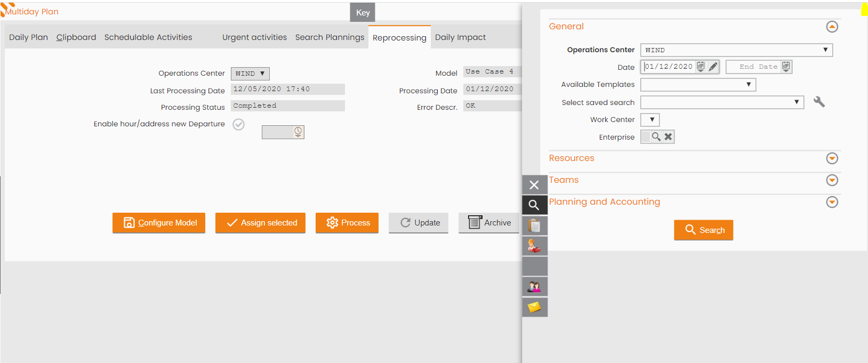Expand the Planning and Accounting section
Image resolution: width=868 pixels, height=363 pixels.
[x=832, y=202]
